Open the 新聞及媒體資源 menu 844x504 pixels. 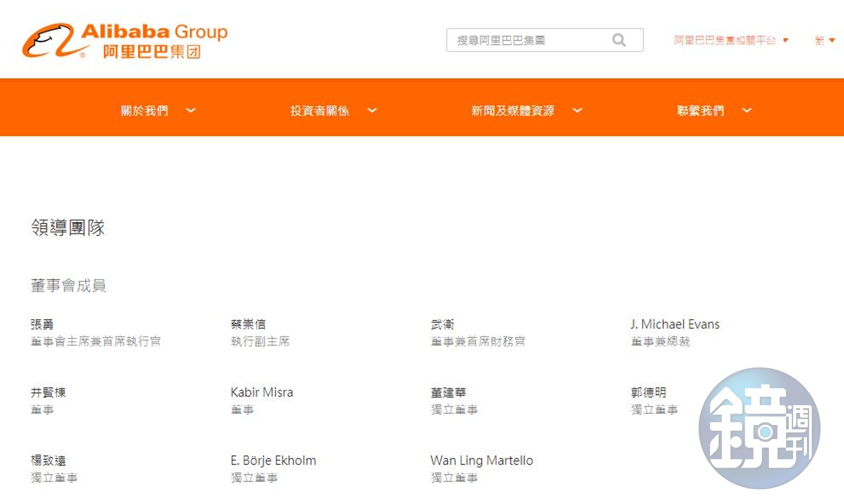coord(513,110)
